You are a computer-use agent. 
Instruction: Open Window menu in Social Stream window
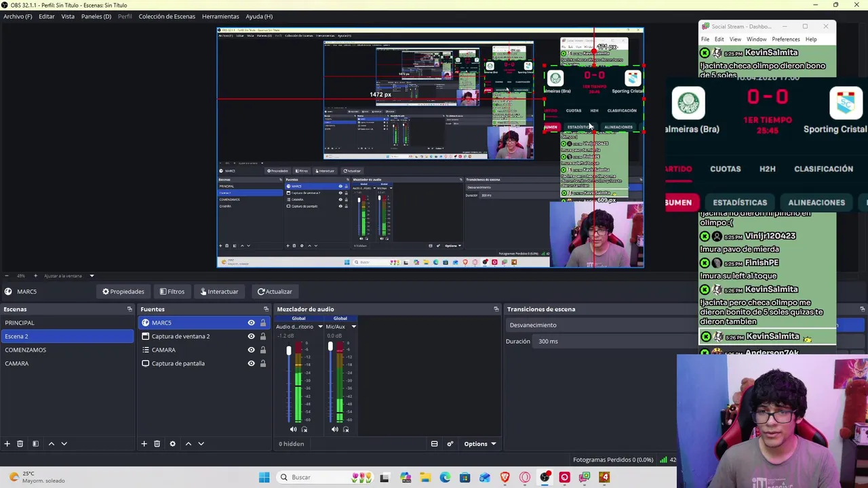756,39
